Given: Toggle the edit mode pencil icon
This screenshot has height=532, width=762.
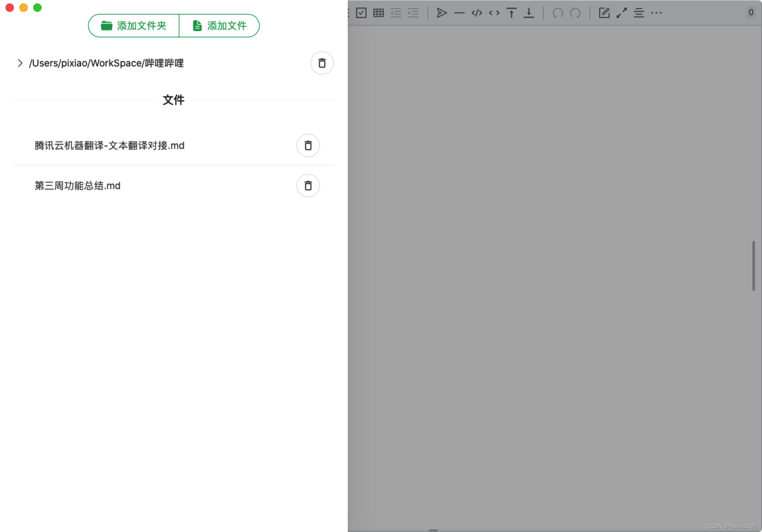Looking at the screenshot, I should tap(604, 13).
